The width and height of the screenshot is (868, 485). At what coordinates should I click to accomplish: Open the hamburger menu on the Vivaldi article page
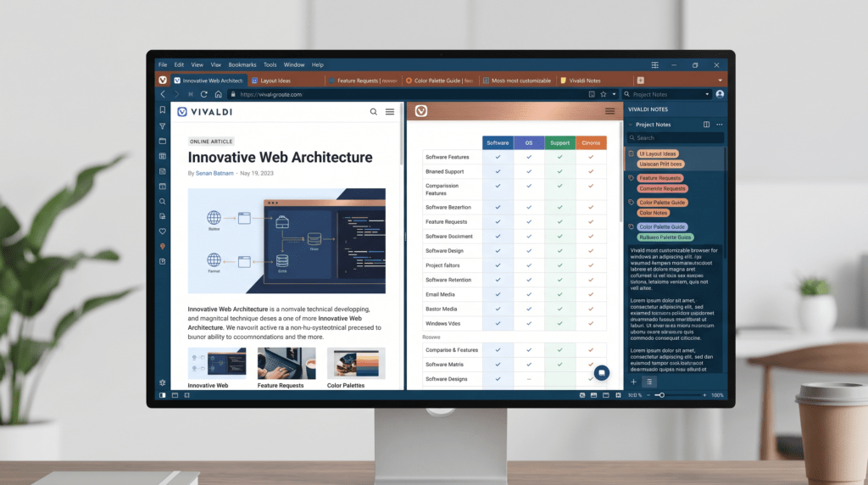pyautogui.click(x=390, y=112)
